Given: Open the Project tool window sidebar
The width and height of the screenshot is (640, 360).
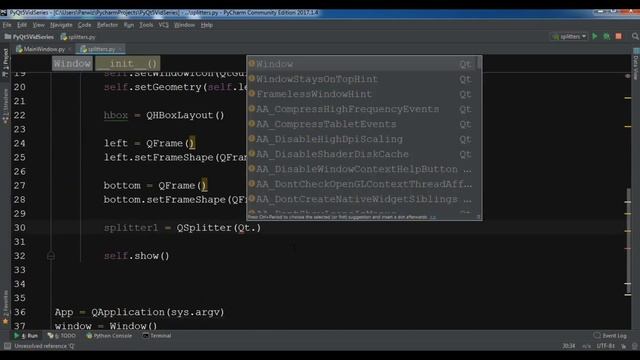Looking at the screenshot, I should (x=5, y=62).
